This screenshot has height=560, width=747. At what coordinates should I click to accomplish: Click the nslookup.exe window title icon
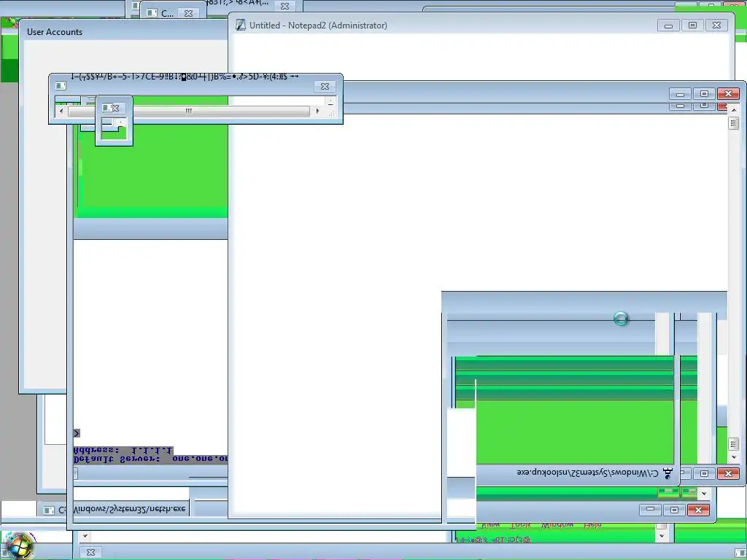click(668, 473)
